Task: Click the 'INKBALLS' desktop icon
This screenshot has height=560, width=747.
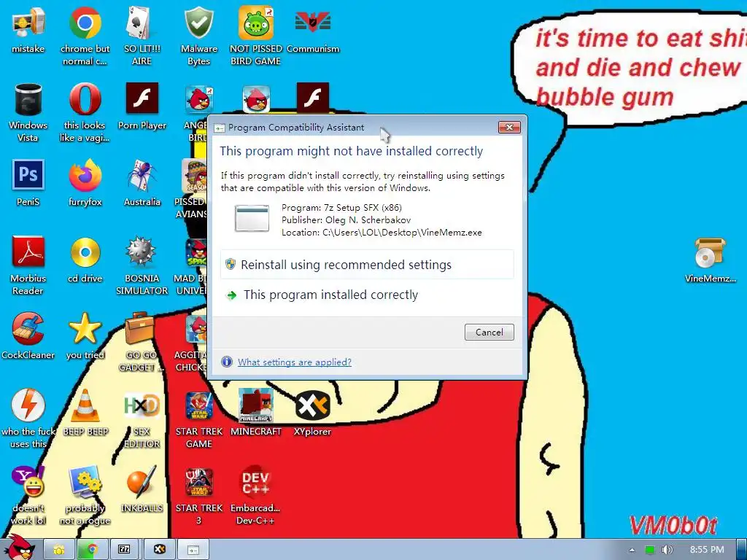Action: click(x=142, y=489)
